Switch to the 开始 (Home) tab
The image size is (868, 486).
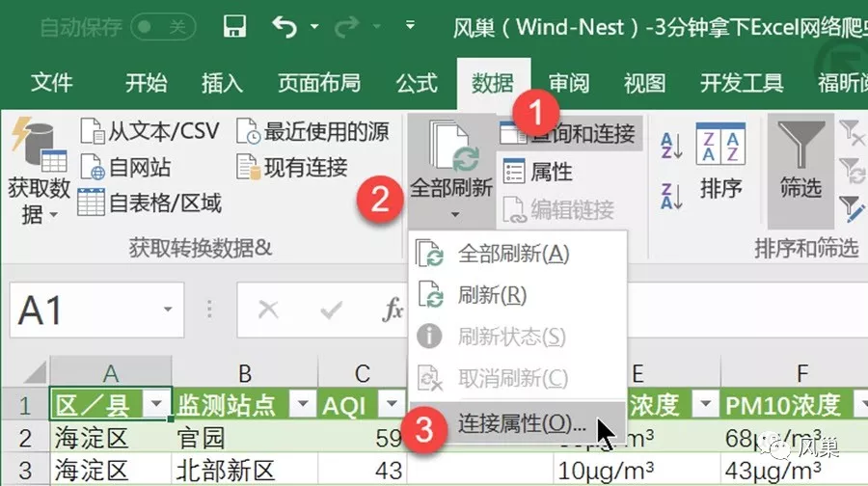coord(146,83)
